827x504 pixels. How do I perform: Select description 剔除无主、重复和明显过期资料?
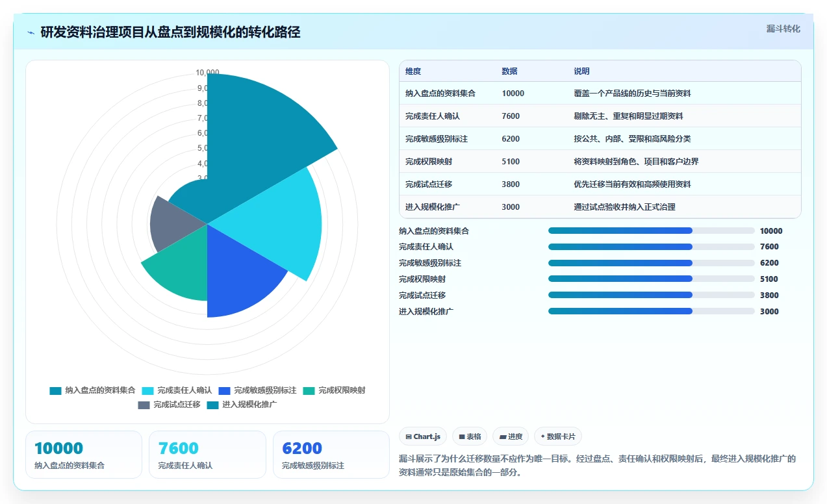tap(628, 116)
